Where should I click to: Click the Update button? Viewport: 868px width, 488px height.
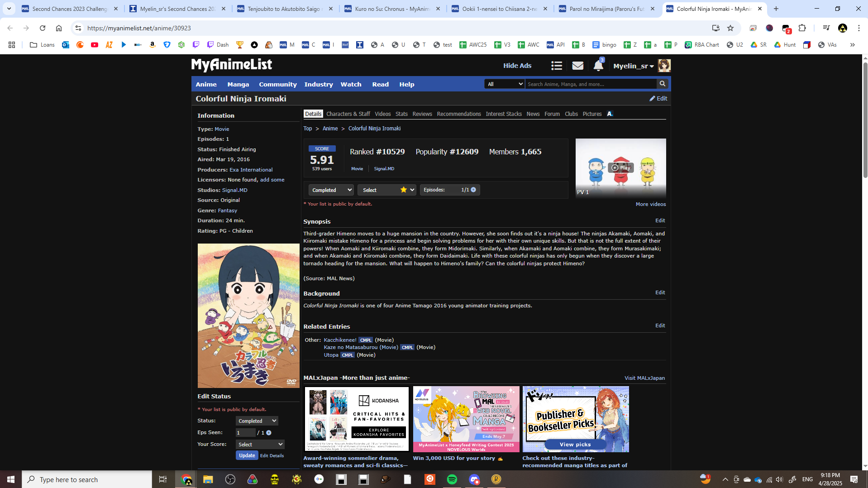(x=247, y=455)
